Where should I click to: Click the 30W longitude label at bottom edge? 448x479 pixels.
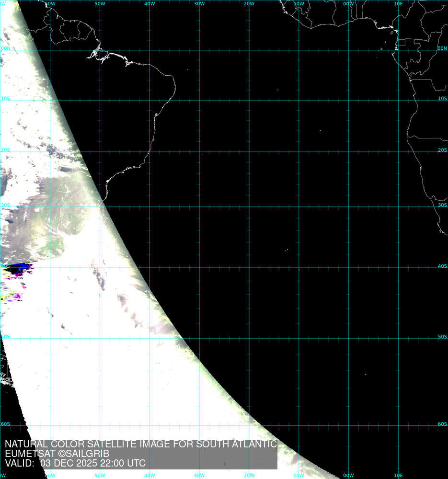[x=199, y=475]
